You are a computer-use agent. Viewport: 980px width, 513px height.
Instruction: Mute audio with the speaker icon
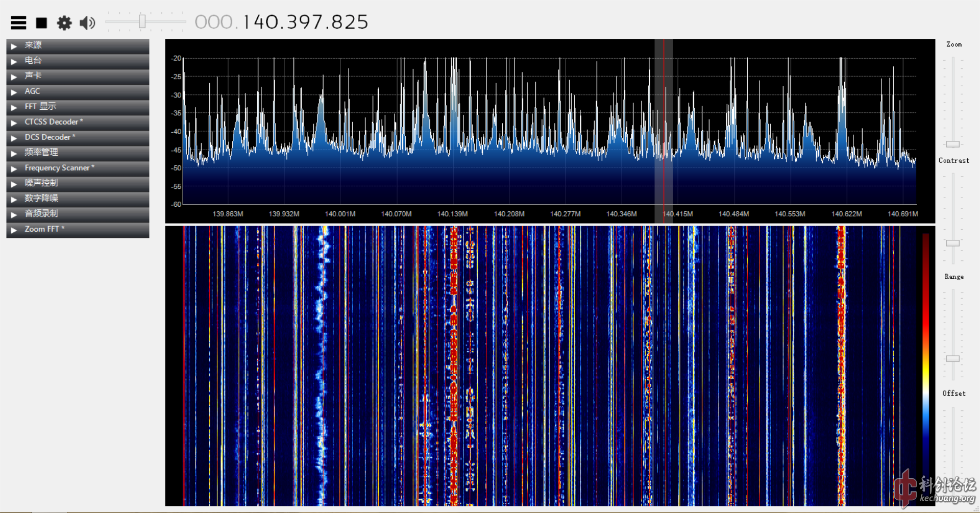coord(87,22)
